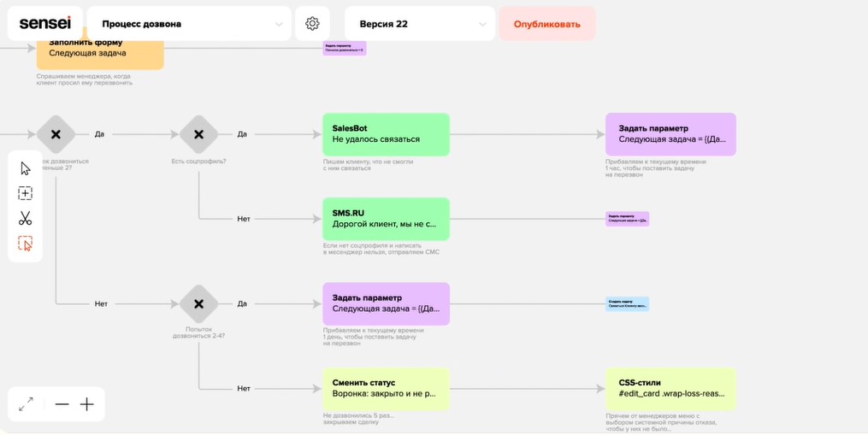The image size is (868, 435).
Task: Open the CSS-стили block
Action: coord(670,389)
